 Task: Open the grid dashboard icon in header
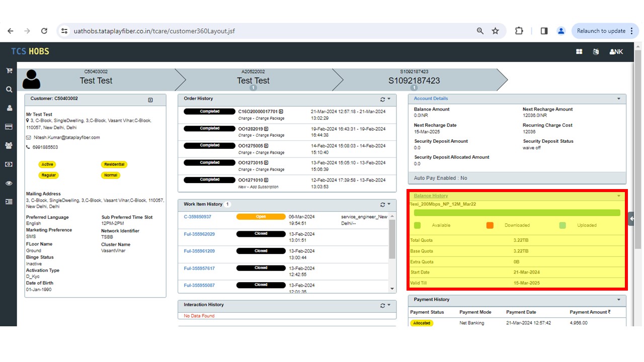(x=579, y=51)
